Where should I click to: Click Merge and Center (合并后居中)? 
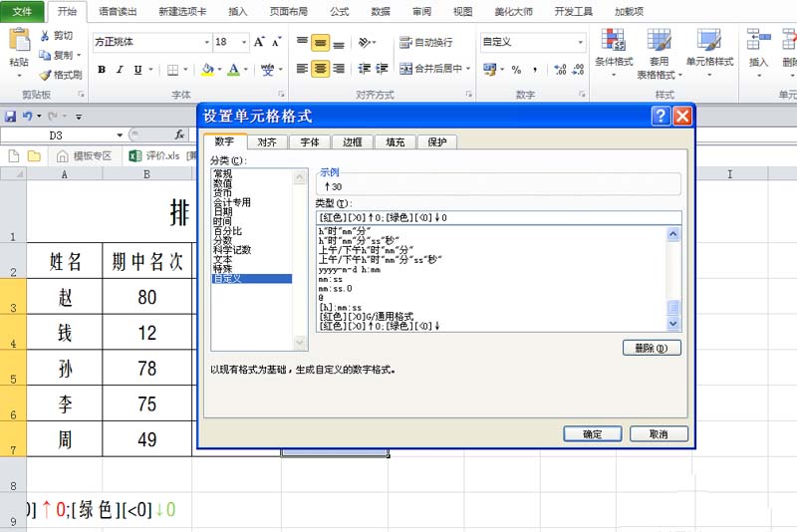tap(431, 68)
